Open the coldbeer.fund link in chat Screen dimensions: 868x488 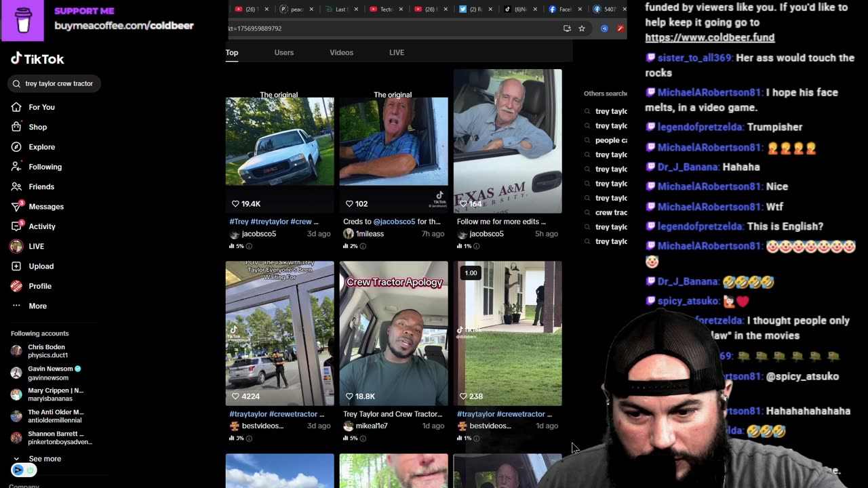pyautogui.click(x=709, y=38)
